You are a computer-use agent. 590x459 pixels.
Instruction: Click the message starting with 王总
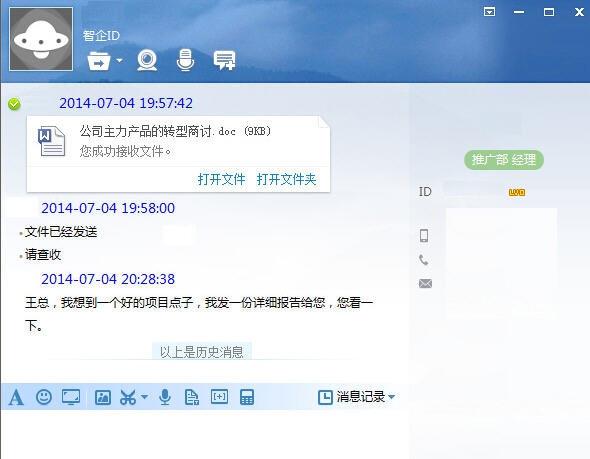tap(199, 314)
